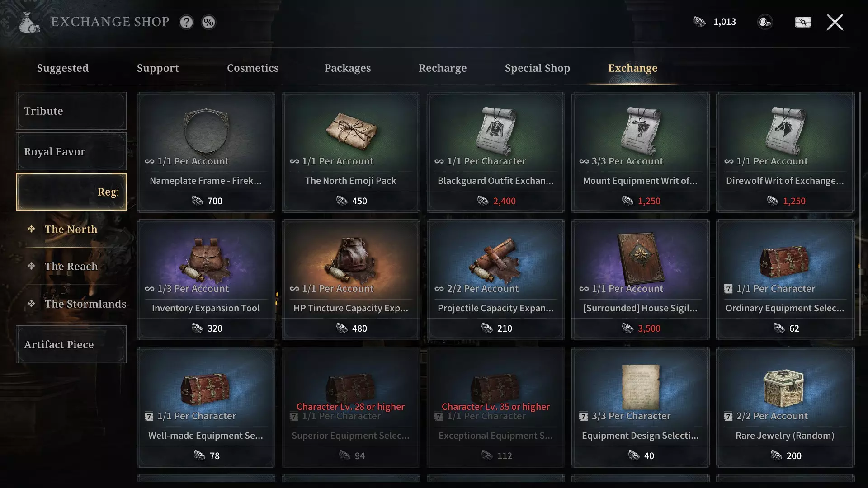Viewport: 868px width, 488px height.
Task: Buy the Inventory Expansion Tool for 320
Action: (206, 328)
